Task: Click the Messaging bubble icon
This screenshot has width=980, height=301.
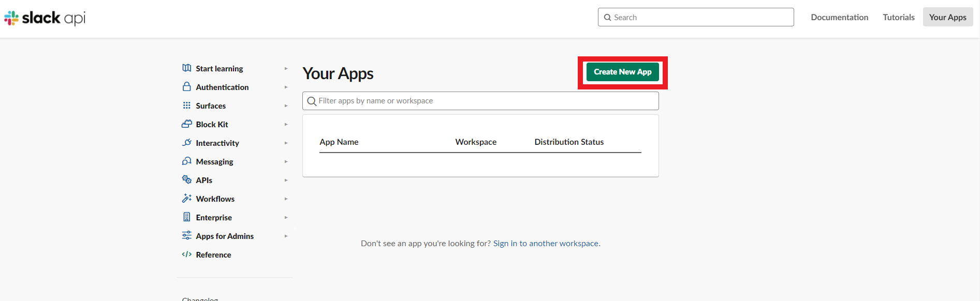Action: 187,161
